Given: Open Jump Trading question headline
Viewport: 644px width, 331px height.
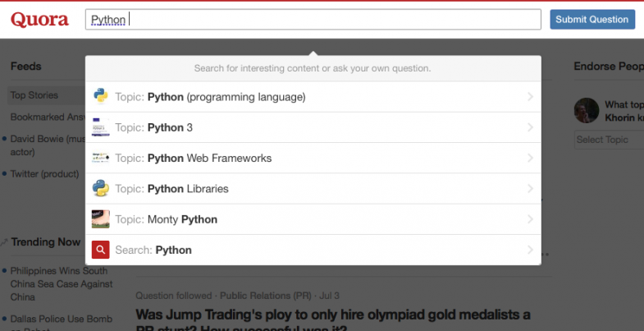Looking at the screenshot, I should [x=333, y=321].
